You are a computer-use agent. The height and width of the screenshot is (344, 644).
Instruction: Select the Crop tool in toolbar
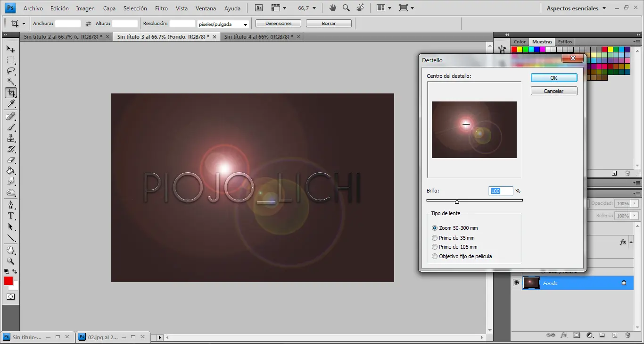pyautogui.click(x=11, y=93)
